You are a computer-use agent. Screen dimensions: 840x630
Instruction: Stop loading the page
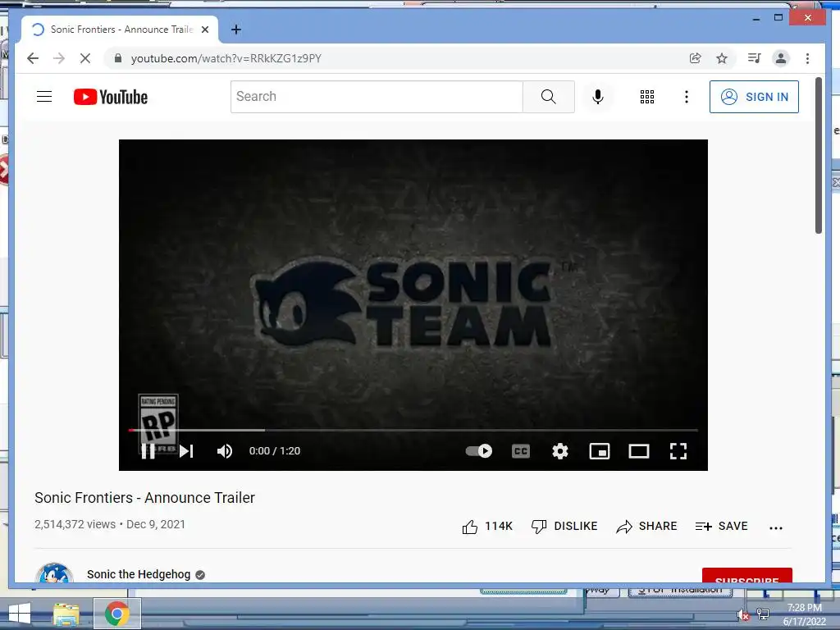pyautogui.click(x=85, y=58)
